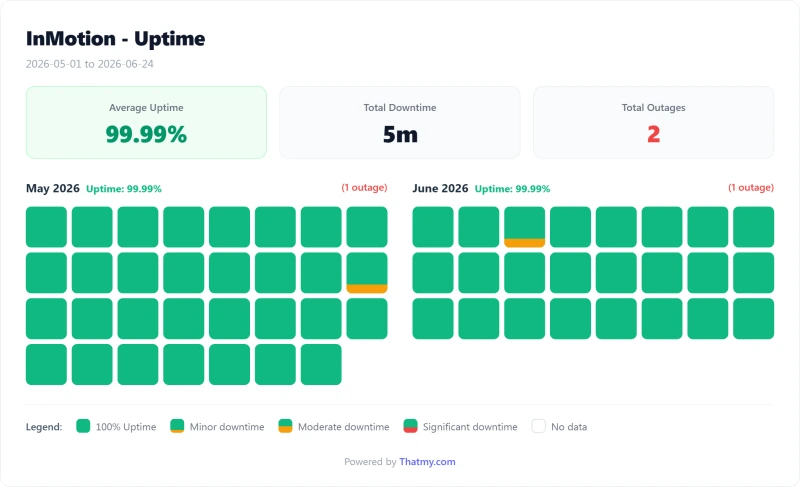Click the Significant downtime legend swatch
The image size is (800, 487).
click(x=410, y=426)
